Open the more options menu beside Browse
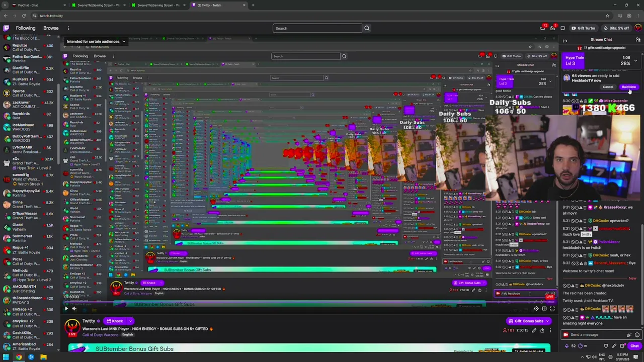This screenshot has width=644, height=362. [x=68, y=28]
